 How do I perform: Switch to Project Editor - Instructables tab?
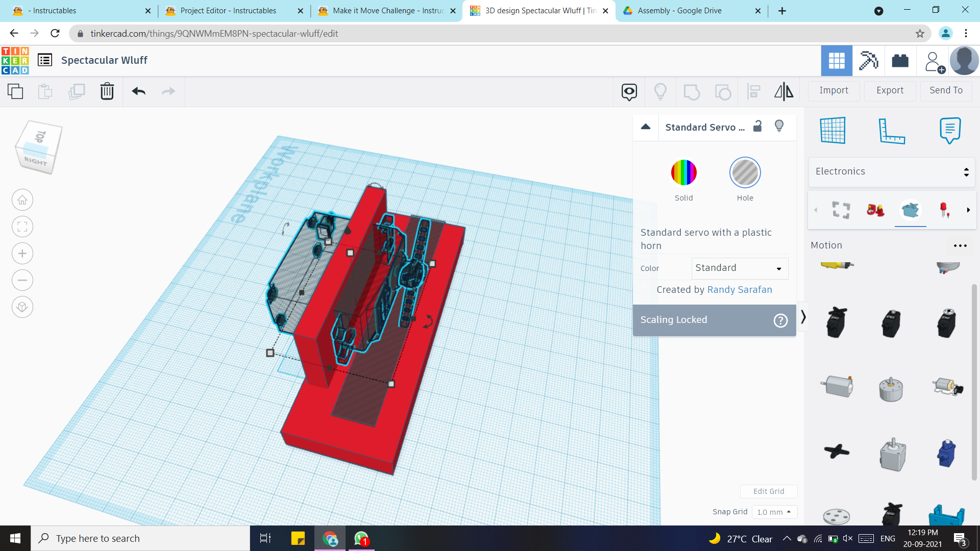coord(228,11)
